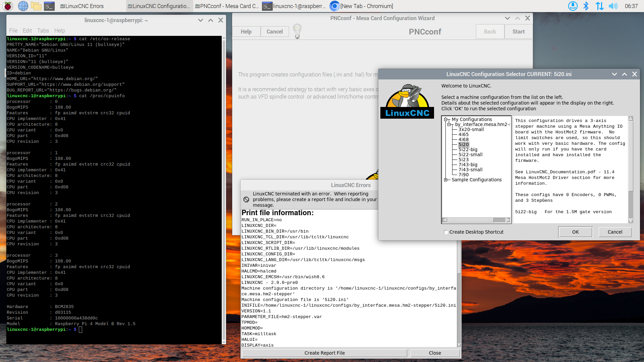Launch the web browser globe icon
The width and height of the screenshot is (644, 362).
click(x=23, y=6)
